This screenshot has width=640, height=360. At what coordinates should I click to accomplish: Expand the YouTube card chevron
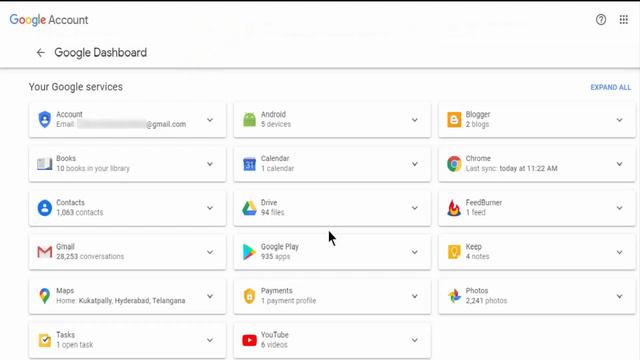tap(415, 340)
